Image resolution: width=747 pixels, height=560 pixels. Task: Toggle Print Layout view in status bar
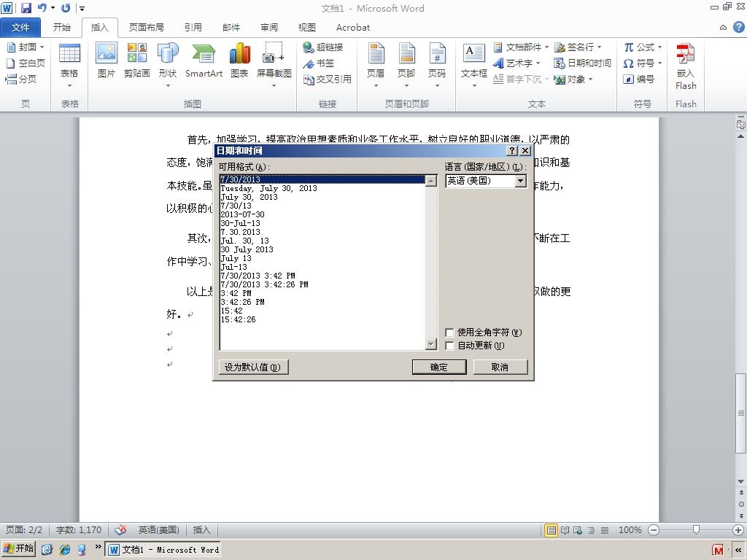click(x=551, y=530)
